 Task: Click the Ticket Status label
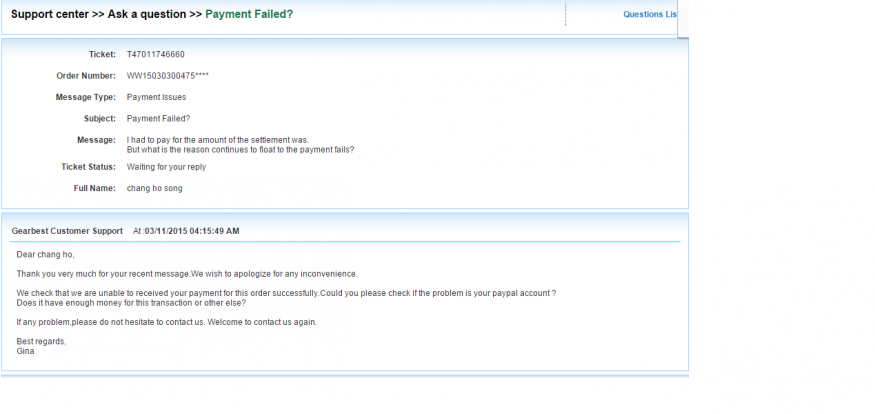coord(88,166)
